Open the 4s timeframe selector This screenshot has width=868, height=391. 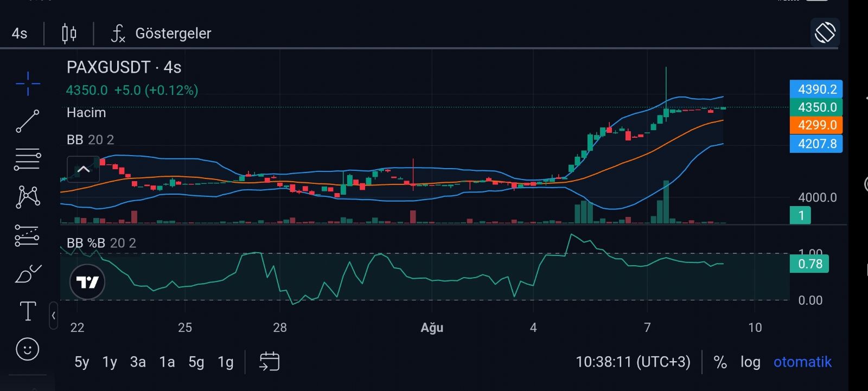coord(20,33)
